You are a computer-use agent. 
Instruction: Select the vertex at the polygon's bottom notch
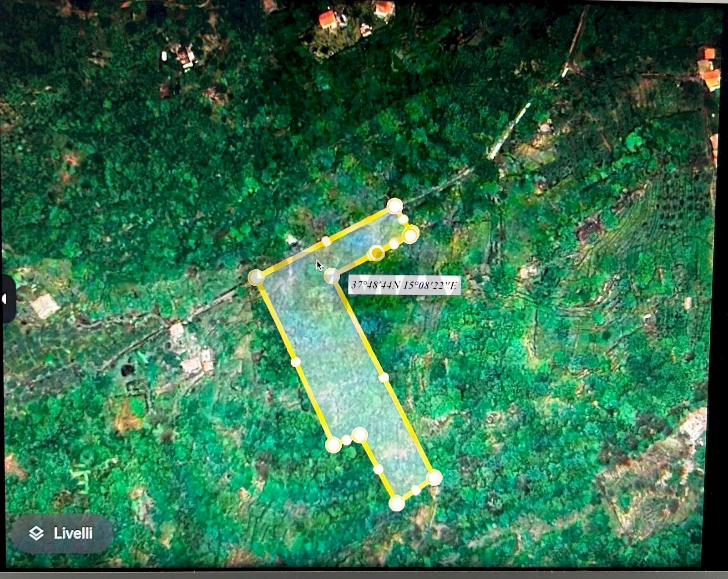(359, 435)
